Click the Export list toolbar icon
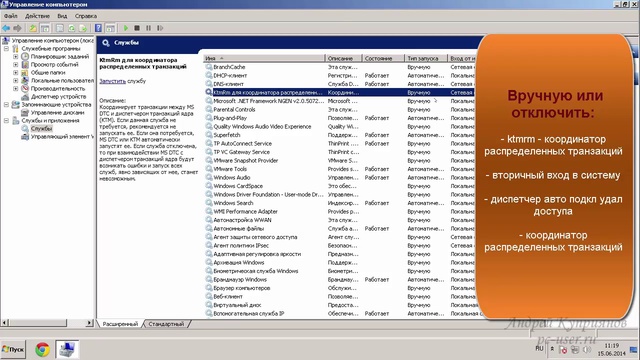This screenshot has height=360, width=640. (83, 28)
